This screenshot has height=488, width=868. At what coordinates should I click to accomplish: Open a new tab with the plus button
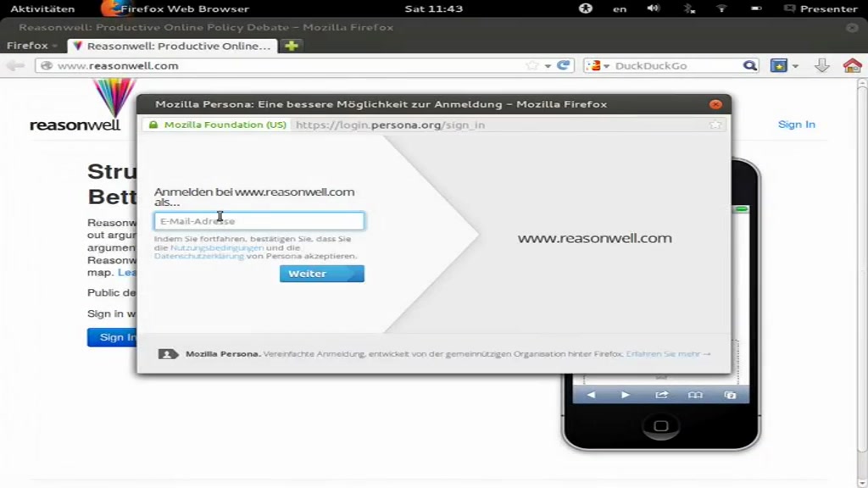click(292, 46)
